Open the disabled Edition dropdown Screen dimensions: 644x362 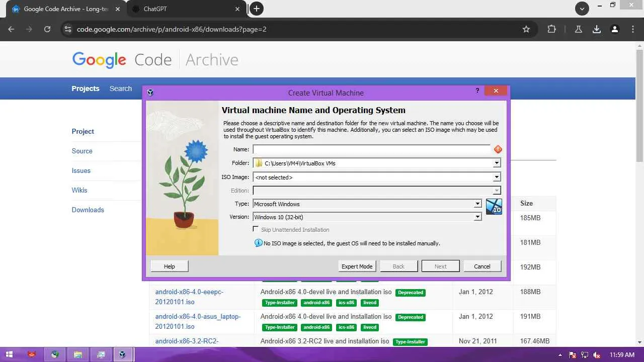(x=497, y=191)
